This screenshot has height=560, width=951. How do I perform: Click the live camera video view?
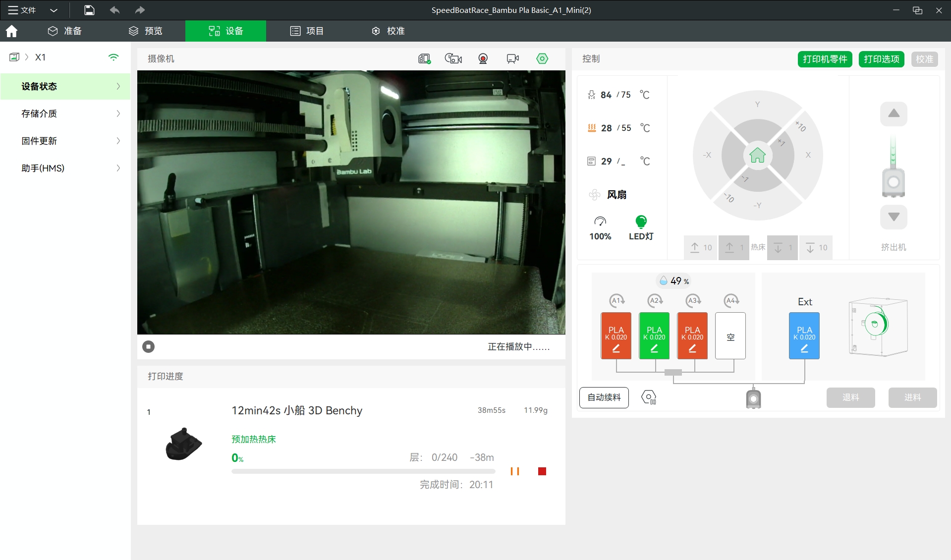(x=351, y=202)
